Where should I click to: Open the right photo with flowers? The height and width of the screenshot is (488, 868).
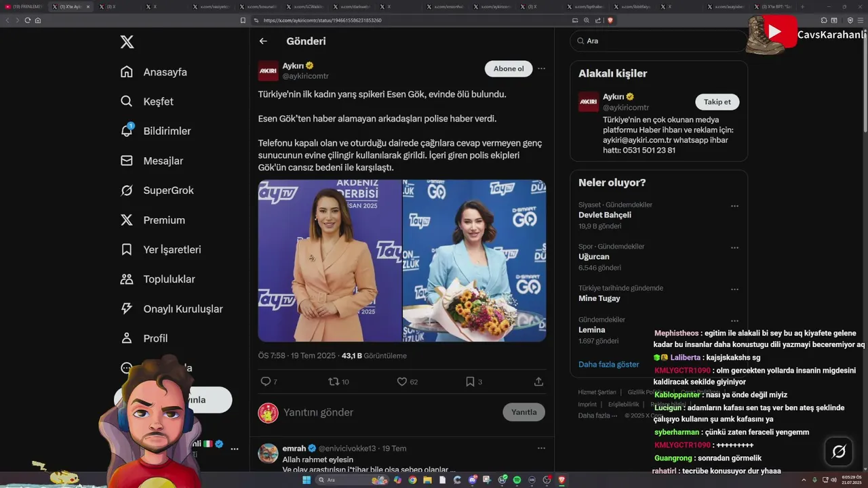(475, 260)
